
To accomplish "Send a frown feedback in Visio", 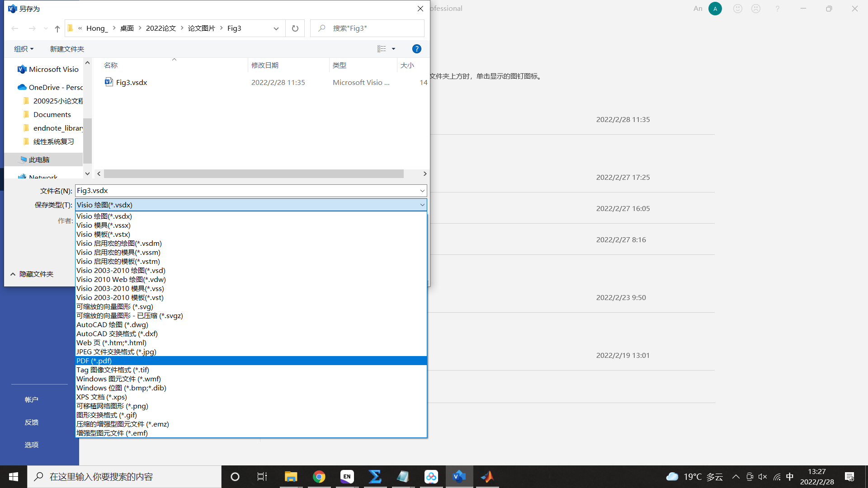I will pos(756,9).
